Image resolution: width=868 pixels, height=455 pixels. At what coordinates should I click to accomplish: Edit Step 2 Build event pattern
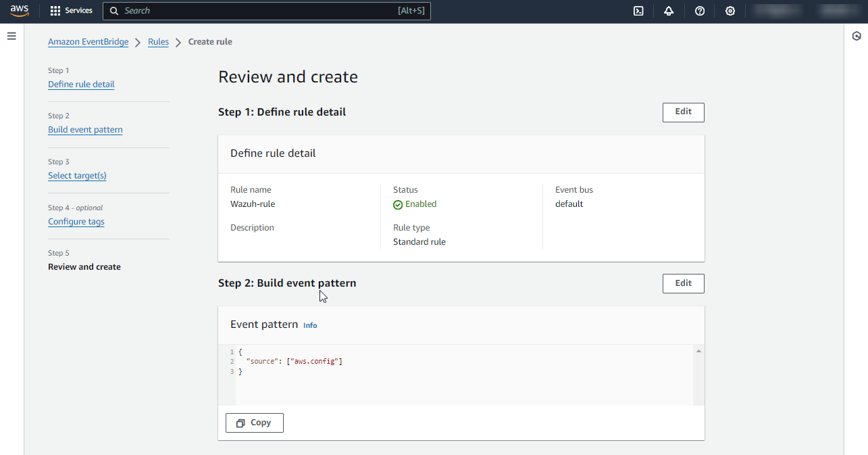(683, 283)
